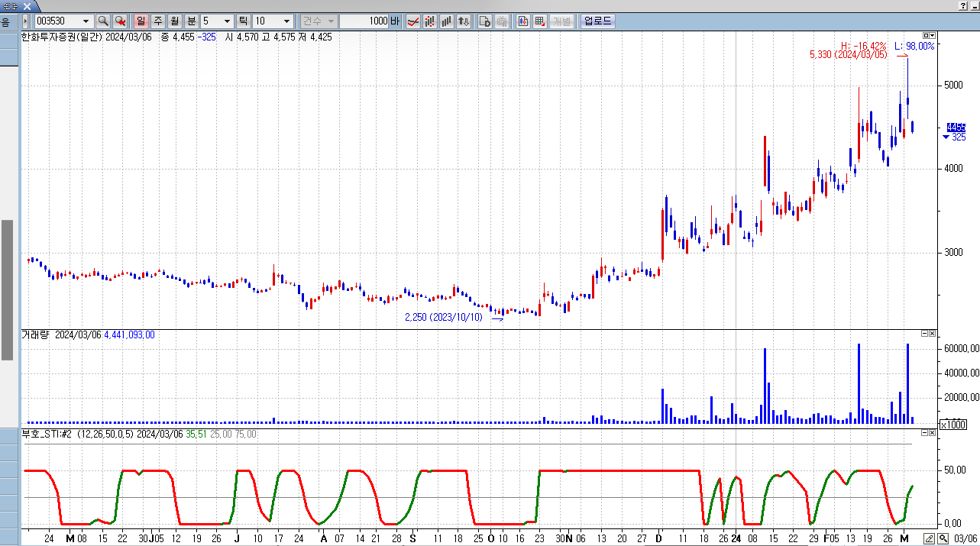Click the zoom magnifier icon at bottom right
The width and height of the screenshot is (980, 546).
point(943,538)
